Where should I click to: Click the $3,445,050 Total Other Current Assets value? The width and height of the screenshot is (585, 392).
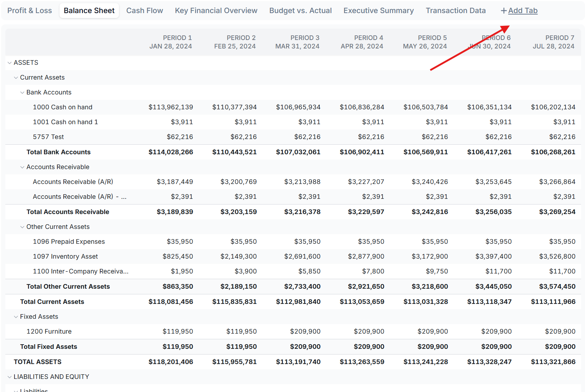click(x=494, y=287)
